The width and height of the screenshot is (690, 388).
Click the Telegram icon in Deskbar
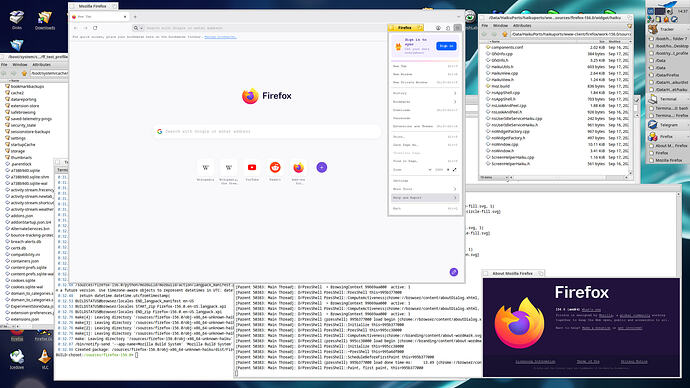pos(653,125)
